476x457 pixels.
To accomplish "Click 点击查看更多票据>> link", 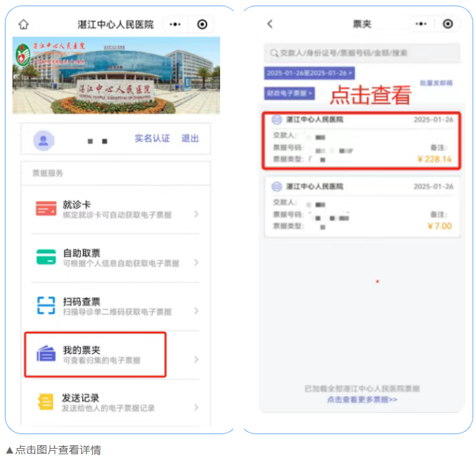I will [x=362, y=400].
